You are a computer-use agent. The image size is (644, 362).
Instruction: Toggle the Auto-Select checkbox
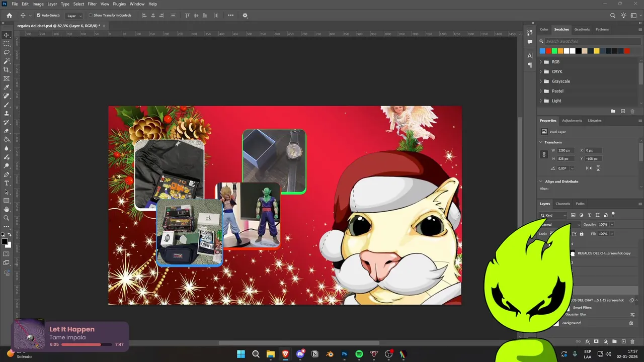[39, 16]
